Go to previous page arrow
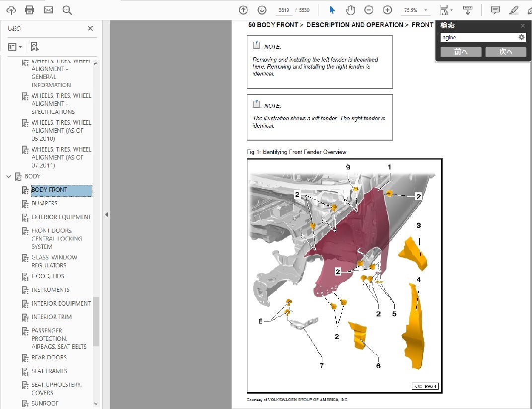The width and height of the screenshot is (532, 409). tap(243, 10)
